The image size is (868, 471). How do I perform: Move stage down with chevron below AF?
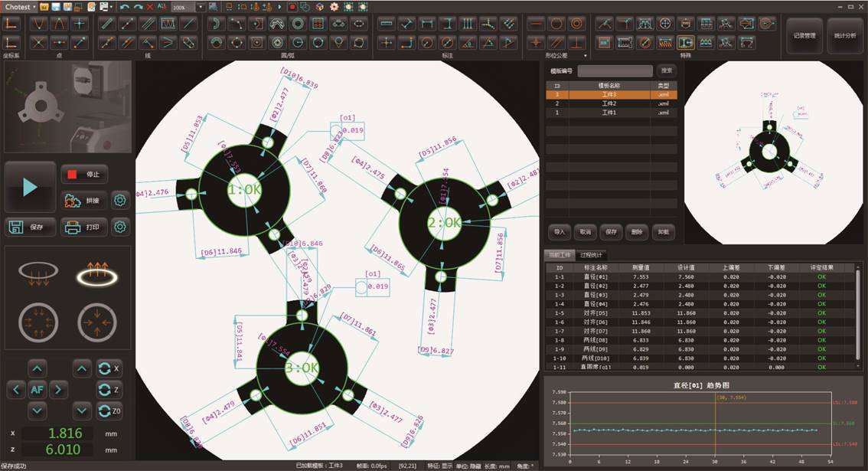pos(37,410)
